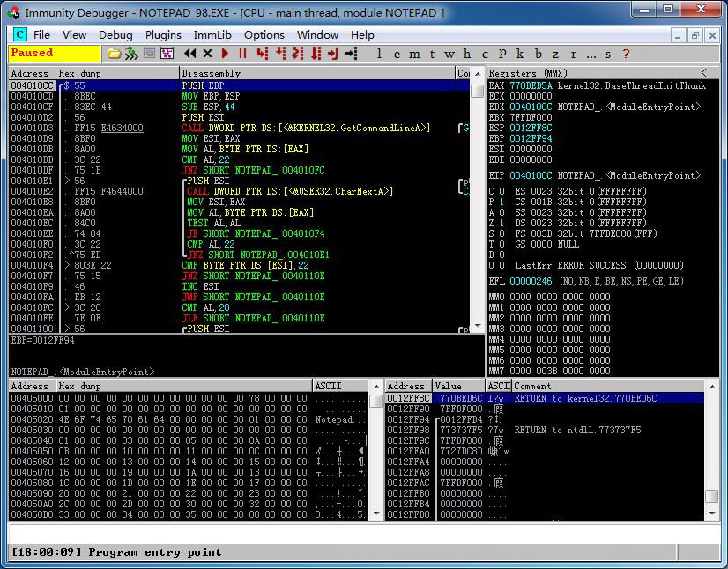Toggle the S flag value in registers
Viewport: 728px width, 569px height.
click(x=501, y=233)
